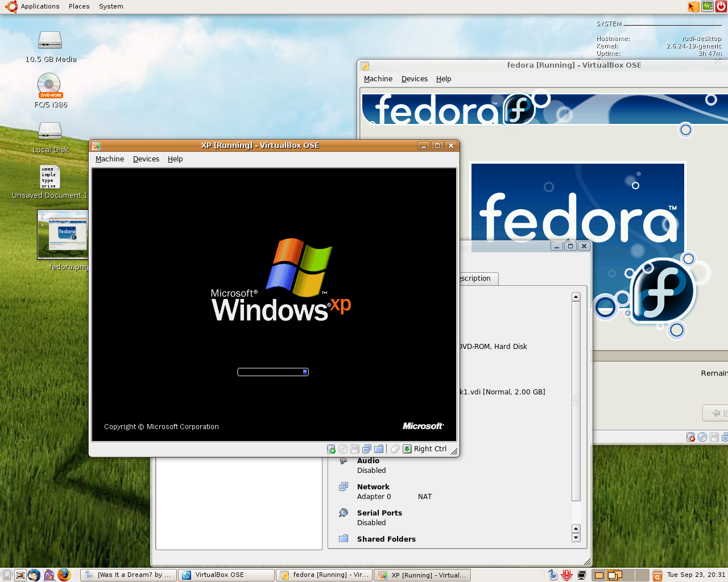Click the scroll up arrow in details pane
Image resolution: width=728 pixels, height=582 pixels.
click(x=576, y=297)
